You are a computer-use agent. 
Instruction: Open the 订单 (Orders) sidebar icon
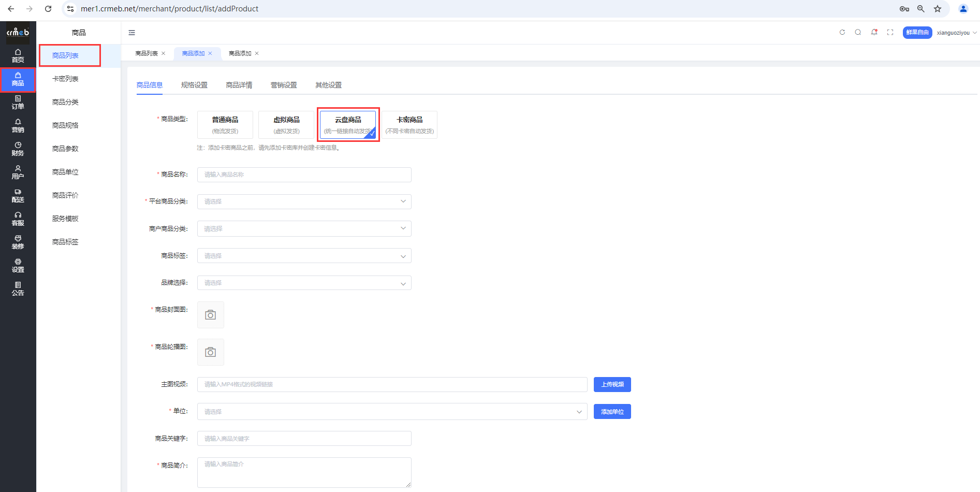click(18, 102)
